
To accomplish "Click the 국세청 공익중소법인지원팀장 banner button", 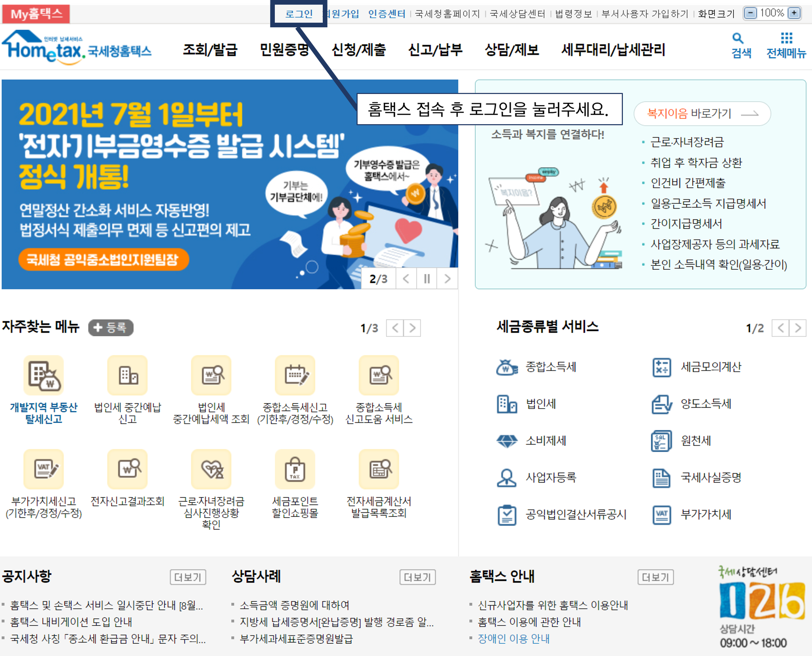I will click(103, 260).
